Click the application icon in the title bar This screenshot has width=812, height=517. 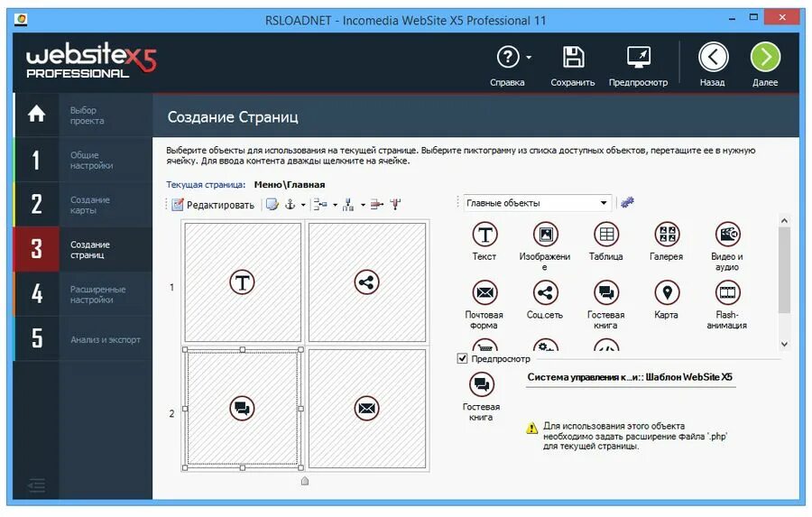22,19
